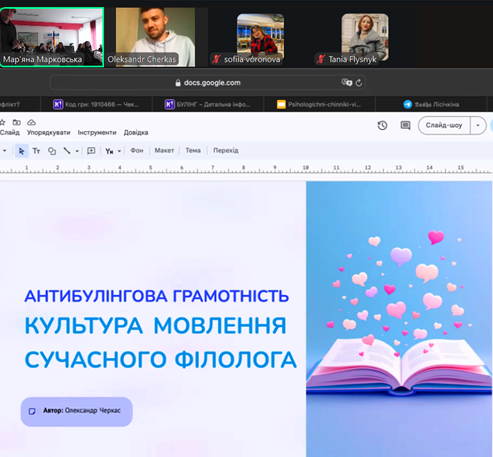Open the version history clock icon

[x=382, y=125]
